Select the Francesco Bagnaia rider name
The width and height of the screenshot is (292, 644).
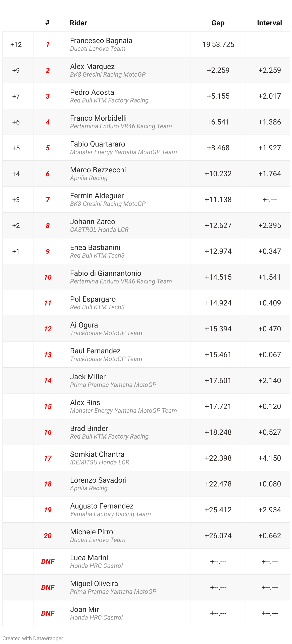click(101, 40)
